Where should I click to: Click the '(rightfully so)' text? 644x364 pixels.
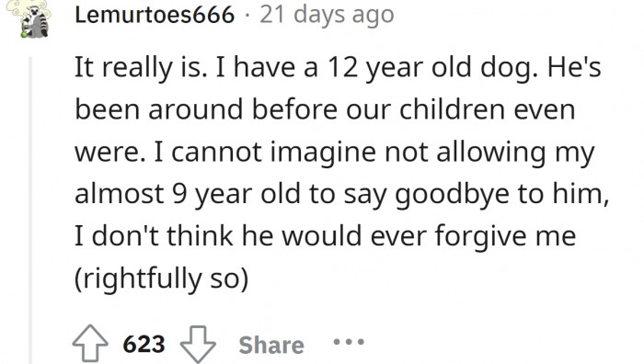(161, 279)
